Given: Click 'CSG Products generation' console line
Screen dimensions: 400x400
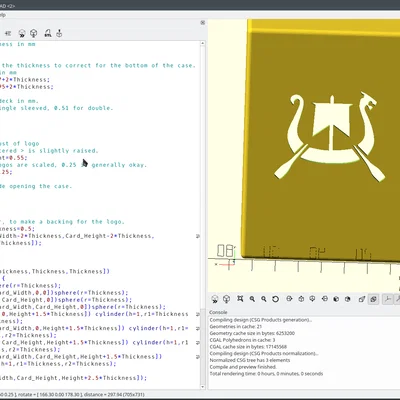Looking at the screenshot, I should (x=261, y=320).
